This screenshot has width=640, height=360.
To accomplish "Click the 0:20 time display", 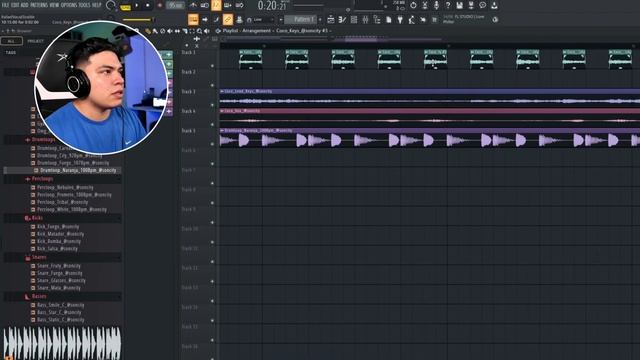I will coord(272,6).
